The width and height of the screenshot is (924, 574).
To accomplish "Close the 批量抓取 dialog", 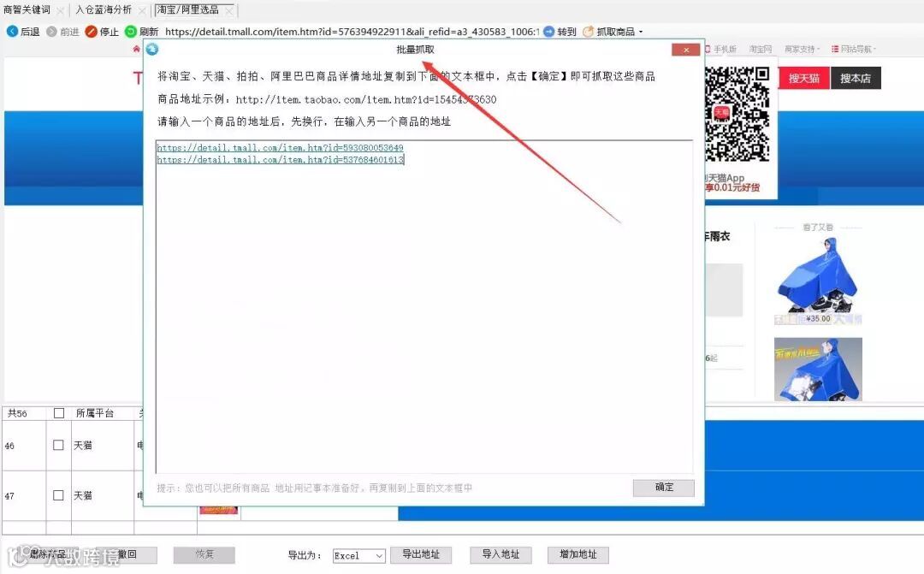I will pos(686,50).
